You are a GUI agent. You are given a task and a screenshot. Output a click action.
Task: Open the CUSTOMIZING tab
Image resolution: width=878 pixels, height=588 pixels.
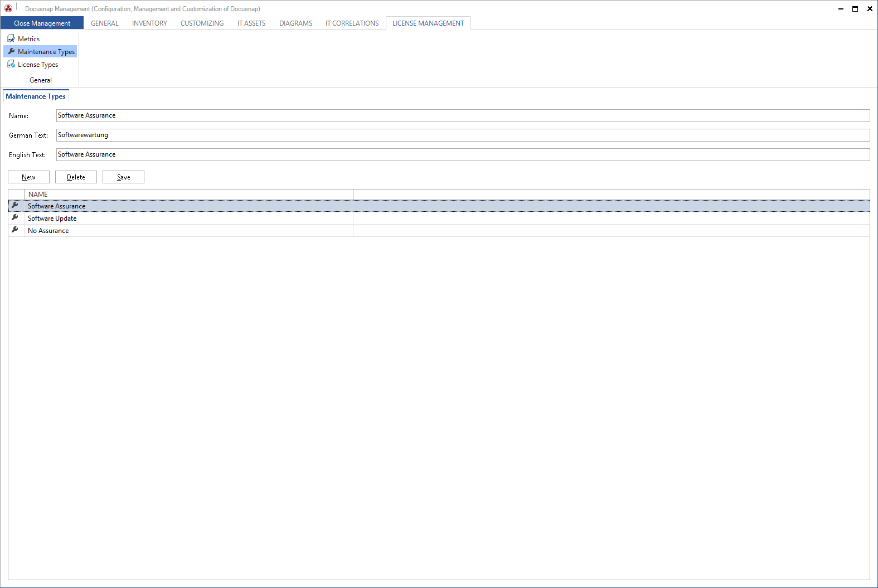tap(202, 23)
